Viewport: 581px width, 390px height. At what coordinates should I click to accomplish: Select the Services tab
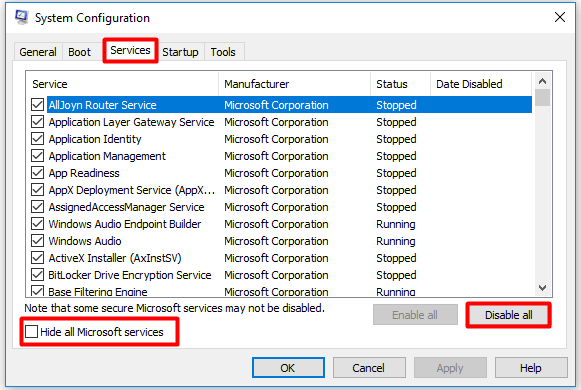[130, 50]
